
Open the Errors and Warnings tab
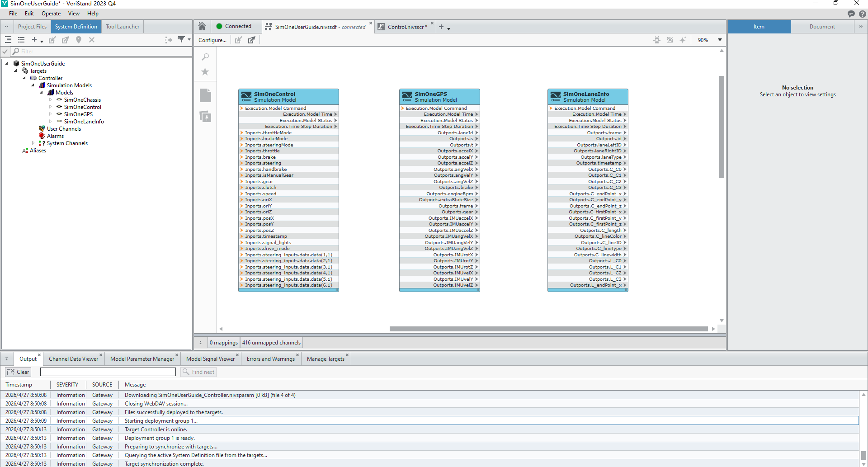tap(270, 359)
